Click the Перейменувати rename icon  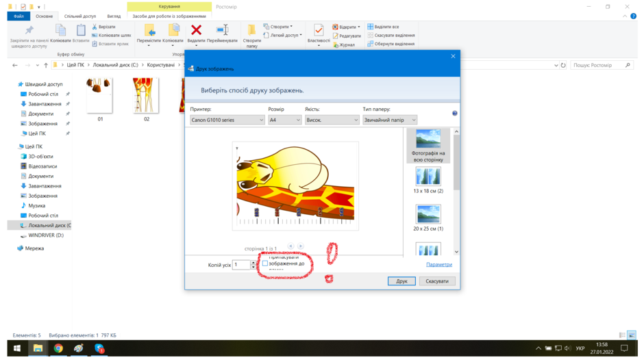pyautogui.click(x=222, y=30)
